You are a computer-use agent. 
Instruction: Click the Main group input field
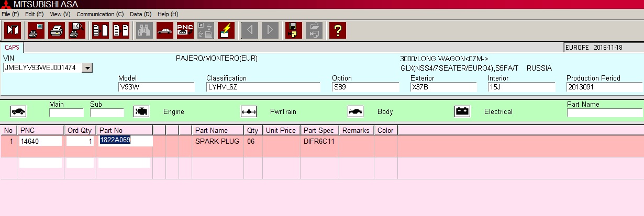click(66, 112)
